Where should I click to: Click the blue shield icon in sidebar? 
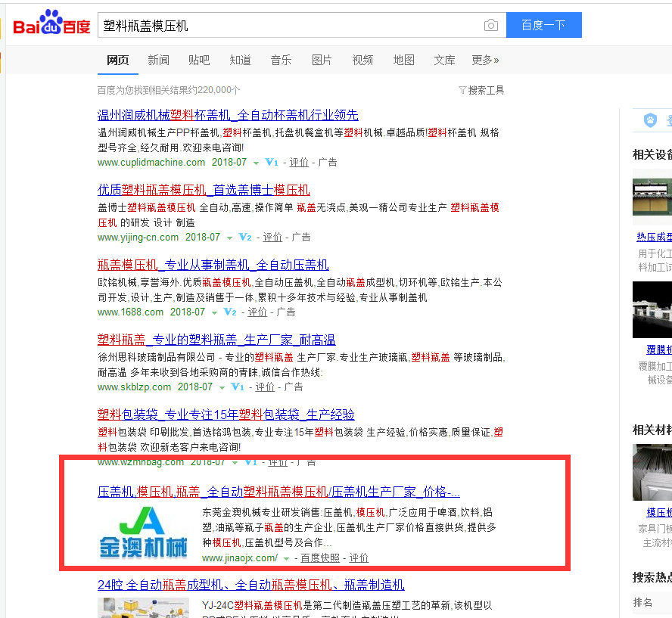click(649, 120)
